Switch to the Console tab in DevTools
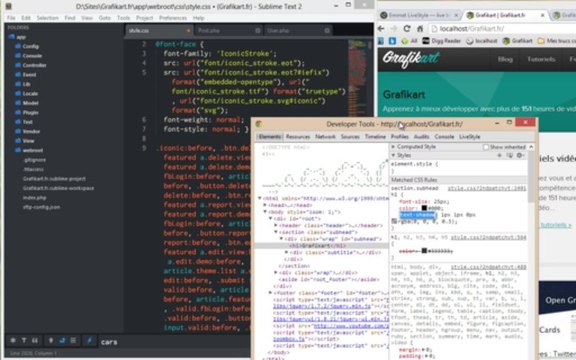Image resolution: width=576 pixels, height=360 pixels. pos(444,137)
